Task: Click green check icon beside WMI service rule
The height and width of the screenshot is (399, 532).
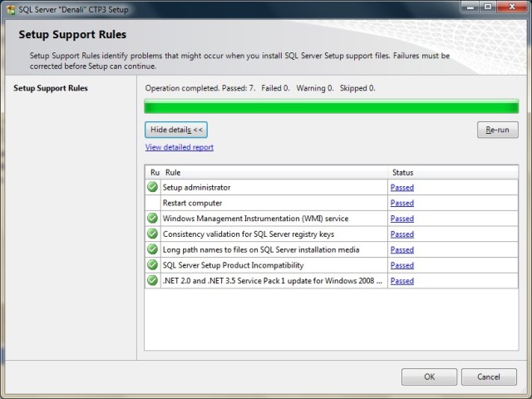Action: [x=152, y=219]
